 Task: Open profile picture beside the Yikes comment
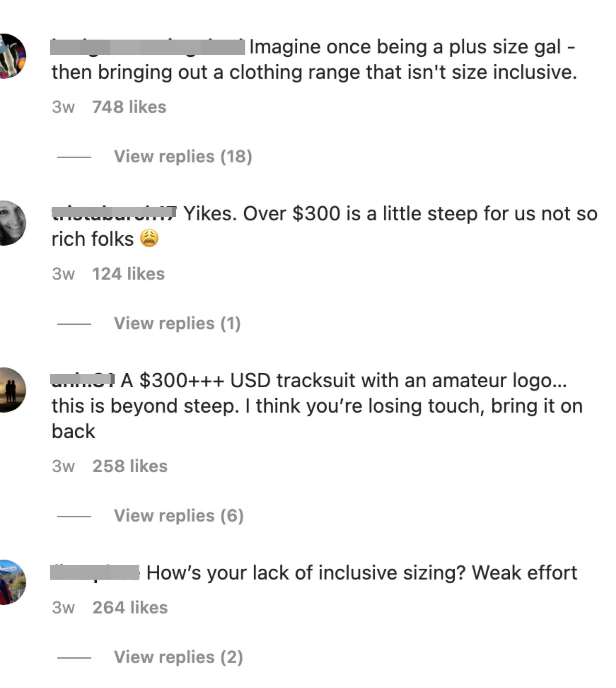click(x=12, y=223)
